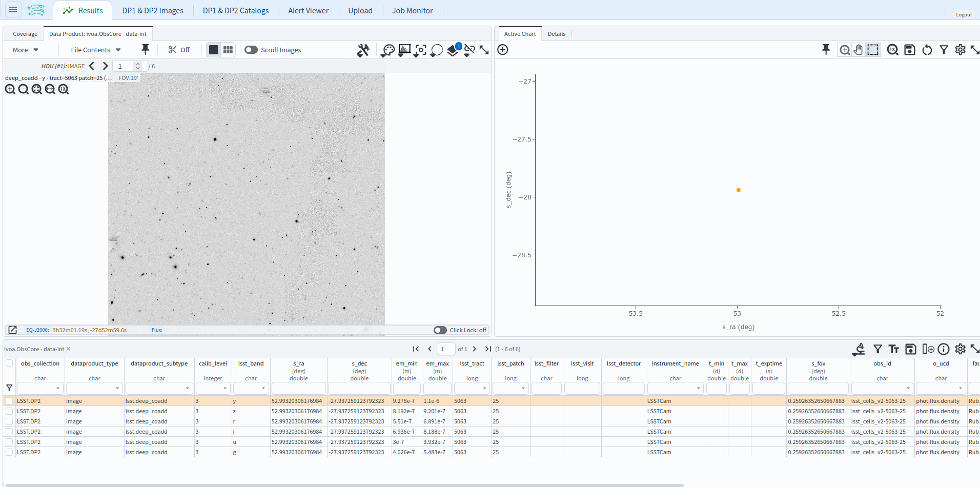Screen dimensions: 980x487
Task: Save the chart
Action: point(910,50)
